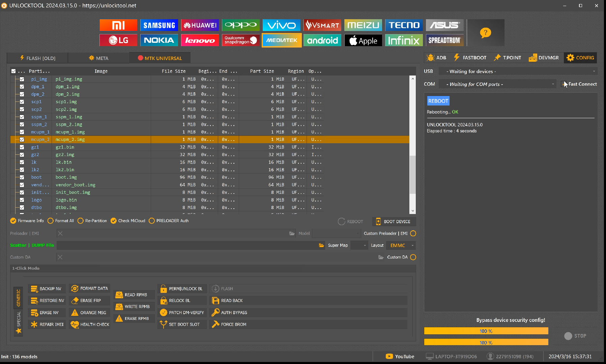Click the Scatter file path field

click(x=187, y=245)
